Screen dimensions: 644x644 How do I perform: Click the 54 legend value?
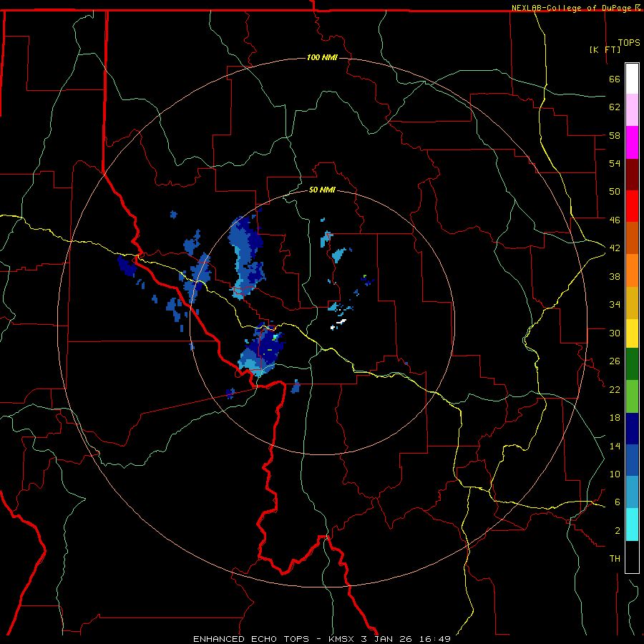tap(615, 163)
